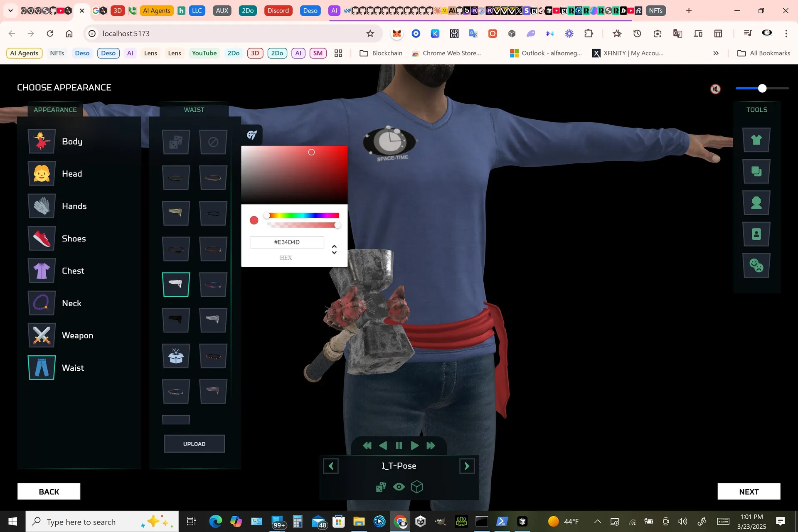Adjust the volume slider

pos(762,88)
